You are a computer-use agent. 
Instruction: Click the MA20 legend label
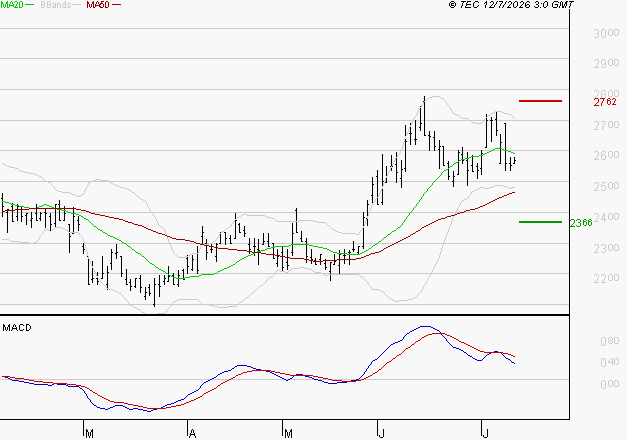[x=12, y=5]
